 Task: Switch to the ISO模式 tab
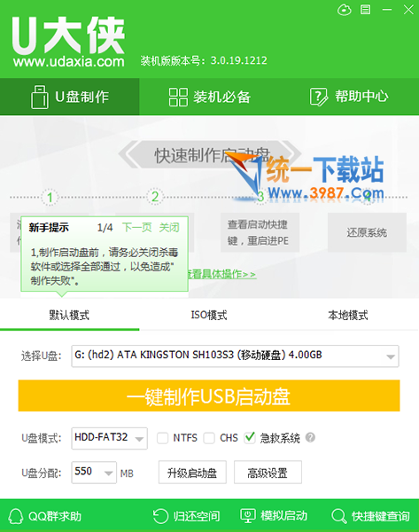[209, 315]
